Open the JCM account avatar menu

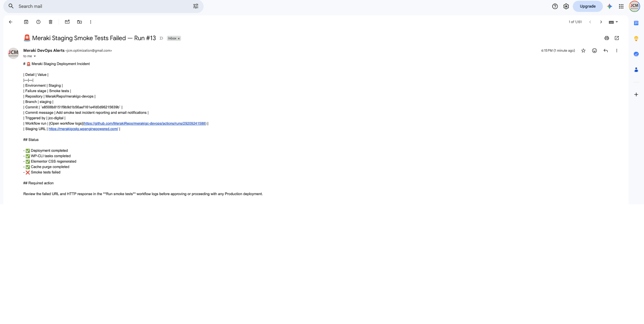pos(634,6)
